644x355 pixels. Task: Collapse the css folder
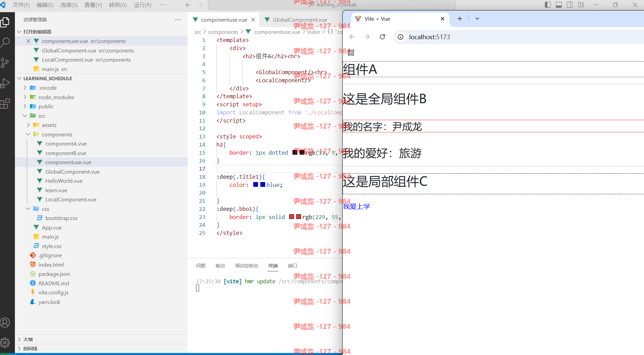tap(28, 209)
